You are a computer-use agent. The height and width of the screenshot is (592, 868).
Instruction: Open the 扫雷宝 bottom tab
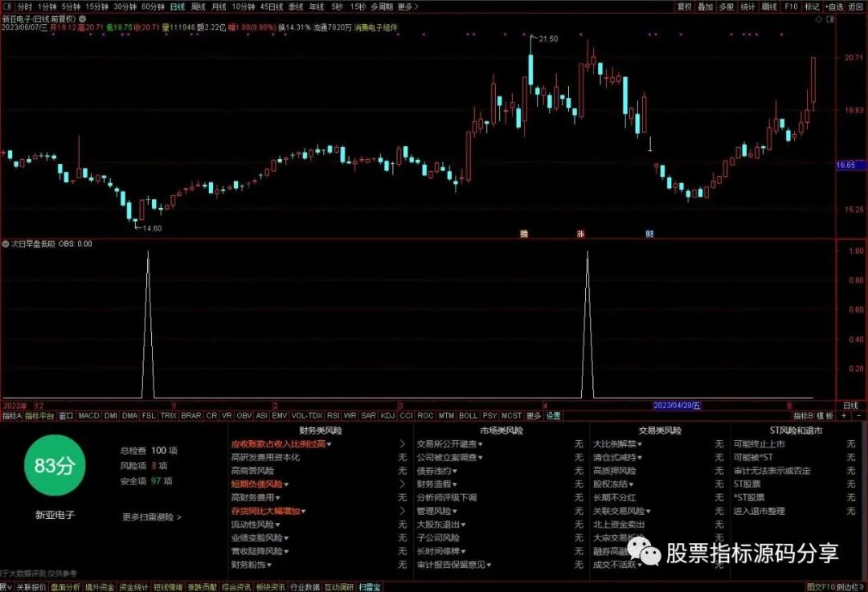(369, 587)
